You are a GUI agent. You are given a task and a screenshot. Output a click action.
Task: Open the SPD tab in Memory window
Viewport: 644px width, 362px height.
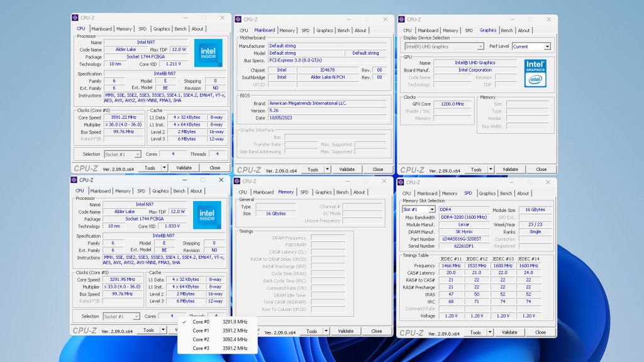tap(304, 192)
